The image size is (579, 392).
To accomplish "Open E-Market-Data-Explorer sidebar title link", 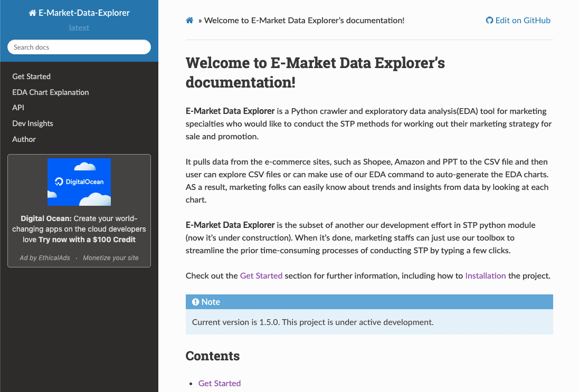I will (x=79, y=13).
